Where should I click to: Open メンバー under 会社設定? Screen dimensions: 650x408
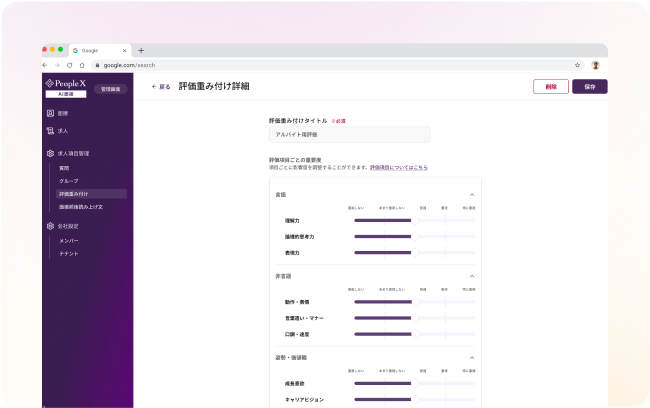[69, 241]
